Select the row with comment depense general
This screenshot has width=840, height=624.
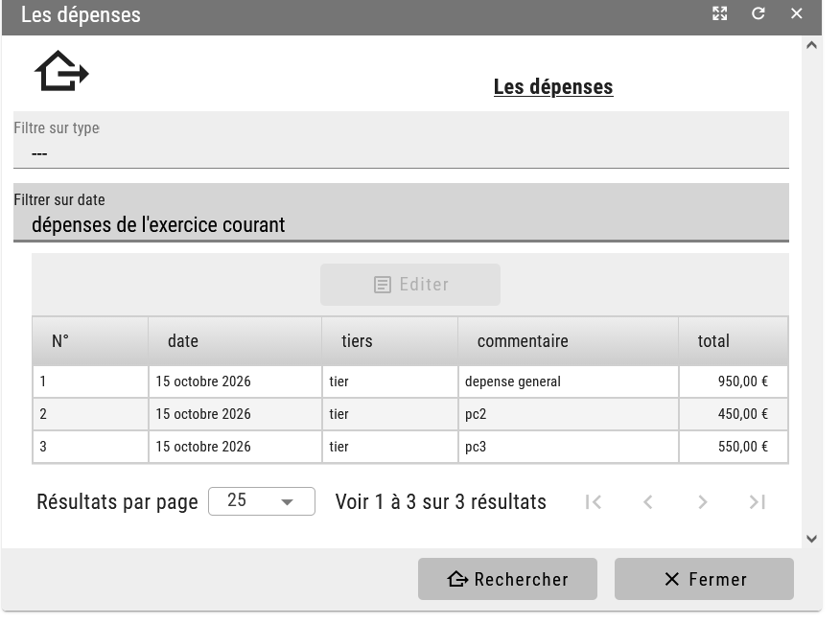(x=410, y=381)
